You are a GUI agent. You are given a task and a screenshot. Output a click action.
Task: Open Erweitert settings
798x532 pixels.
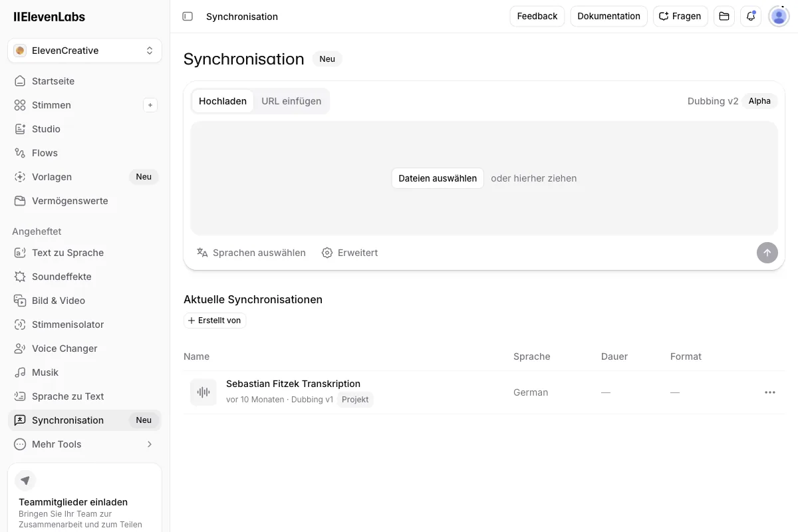(x=350, y=253)
